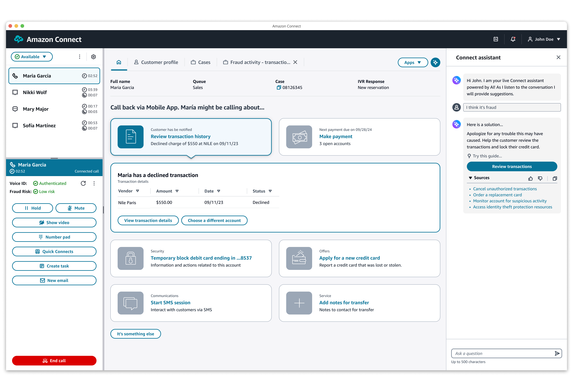
Task: Give thumbs up to assistant suggestion
Action: pyautogui.click(x=530, y=179)
